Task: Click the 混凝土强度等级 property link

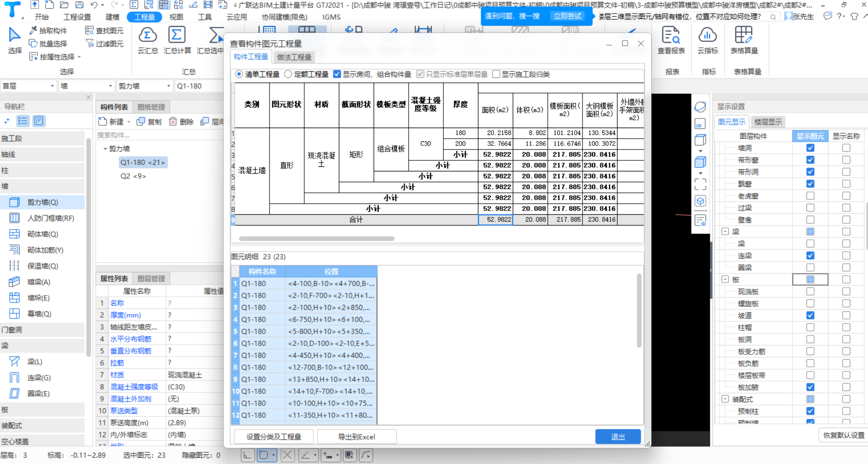Action: point(134,387)
